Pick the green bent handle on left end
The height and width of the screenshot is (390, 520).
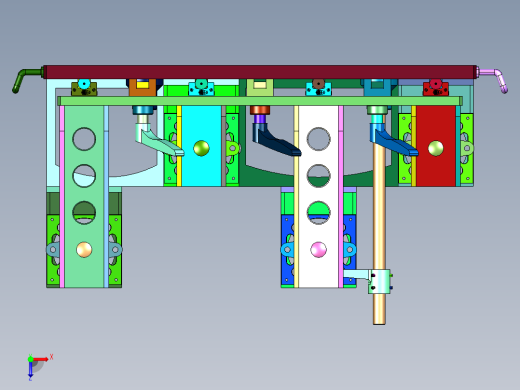pos(27,79)
